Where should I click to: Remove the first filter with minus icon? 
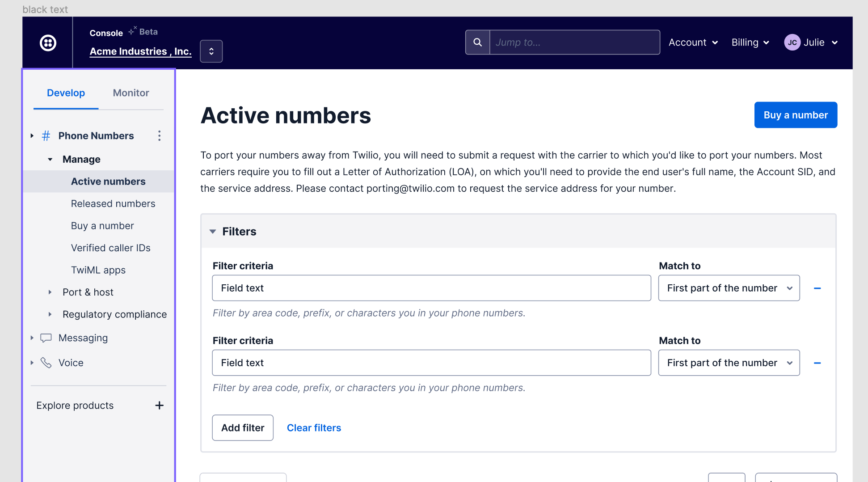[817, 288]
